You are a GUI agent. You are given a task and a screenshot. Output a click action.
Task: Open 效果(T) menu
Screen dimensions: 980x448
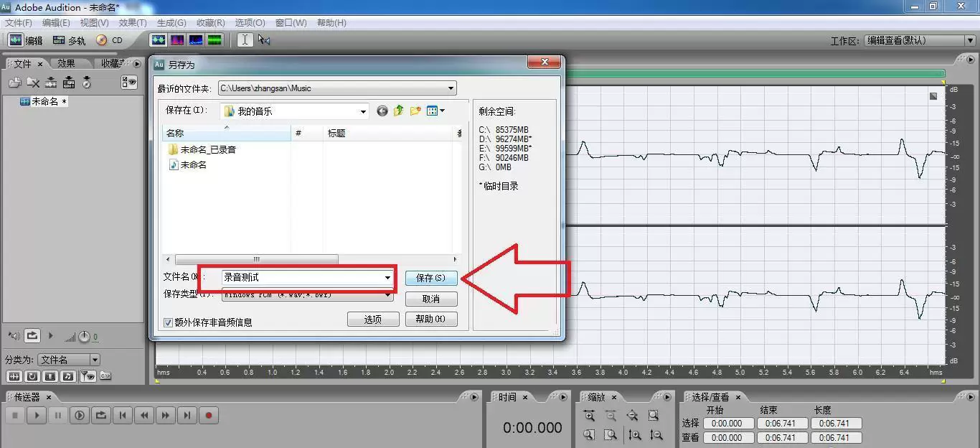coord(133,23)
